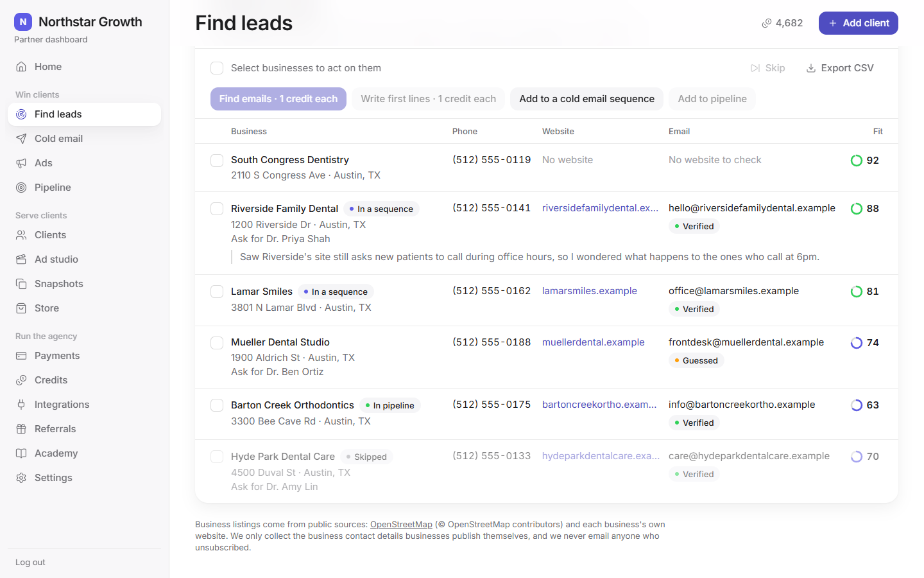924x578 pixels.
Task: Click the Skip button
Action: point(767,68)
